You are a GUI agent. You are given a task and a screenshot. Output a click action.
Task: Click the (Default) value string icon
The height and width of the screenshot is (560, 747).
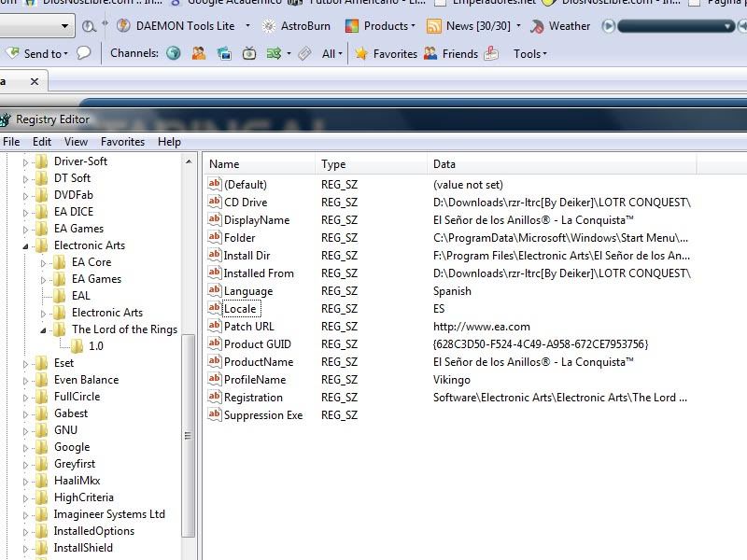pyautogui.click(x=215, y=184)
